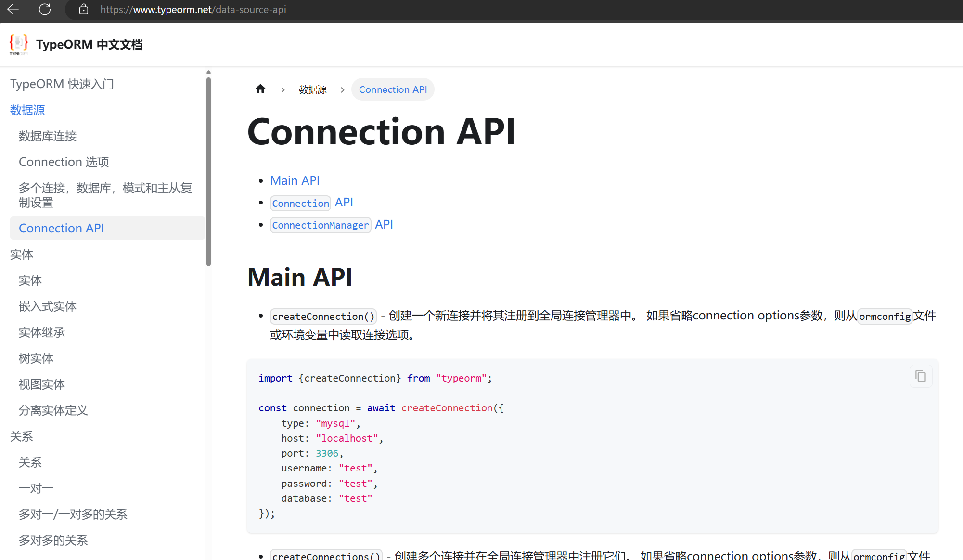The image size is (963, 560).
Task: Open 视图实体 sidebar page
Action: click(42, 384)
